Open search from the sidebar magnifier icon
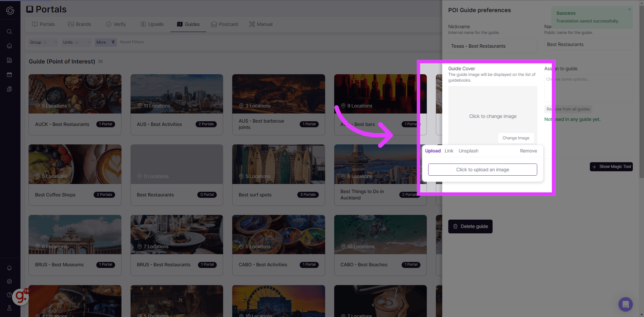 (x=9, y=32)
